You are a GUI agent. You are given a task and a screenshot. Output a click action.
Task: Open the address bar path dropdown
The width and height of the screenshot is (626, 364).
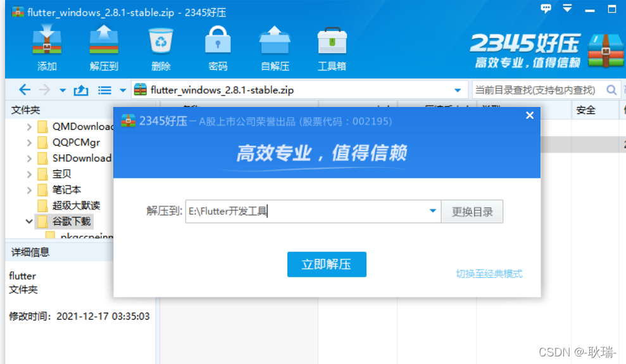pos(458,91)
